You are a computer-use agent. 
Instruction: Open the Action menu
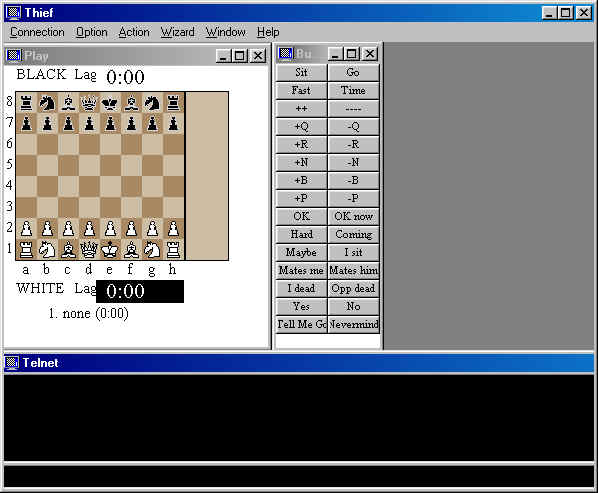pyautogui.click(x=134, y=32)
